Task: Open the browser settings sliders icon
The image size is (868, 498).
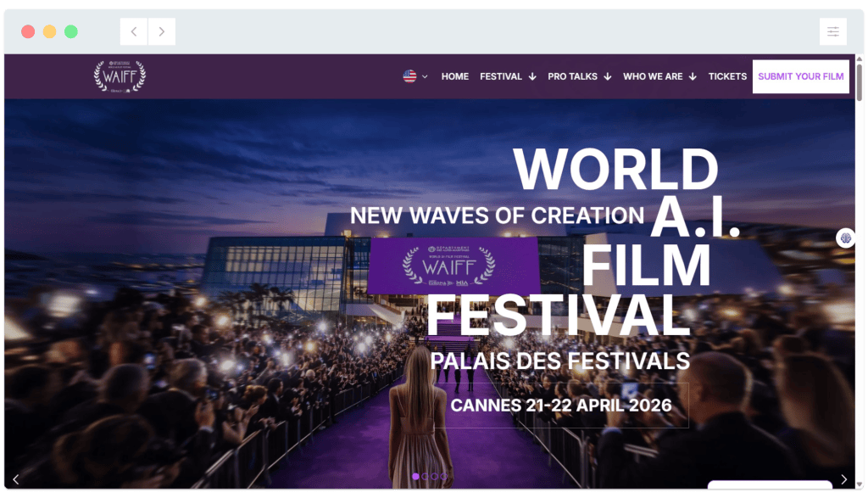Action: tap(833, 31)
